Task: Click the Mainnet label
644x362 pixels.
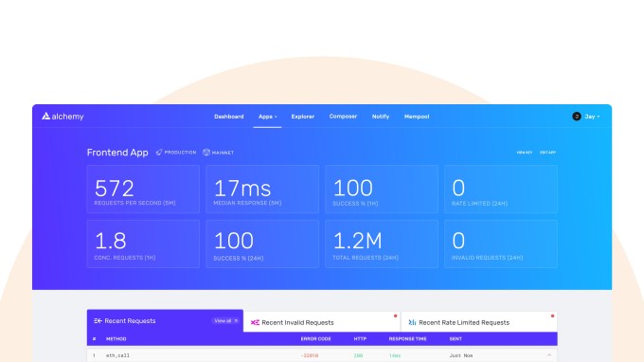Action: [223, 153]
